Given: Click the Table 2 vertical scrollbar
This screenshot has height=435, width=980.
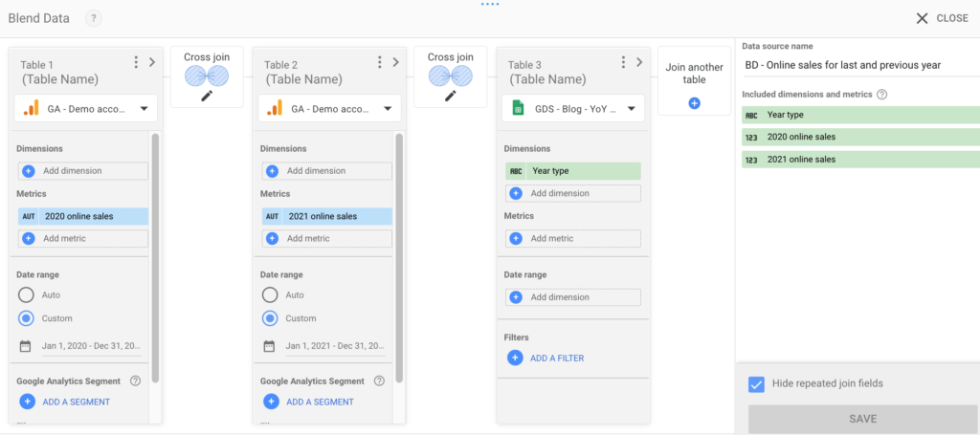Looking at the screenshot, I should click(399, 257).
